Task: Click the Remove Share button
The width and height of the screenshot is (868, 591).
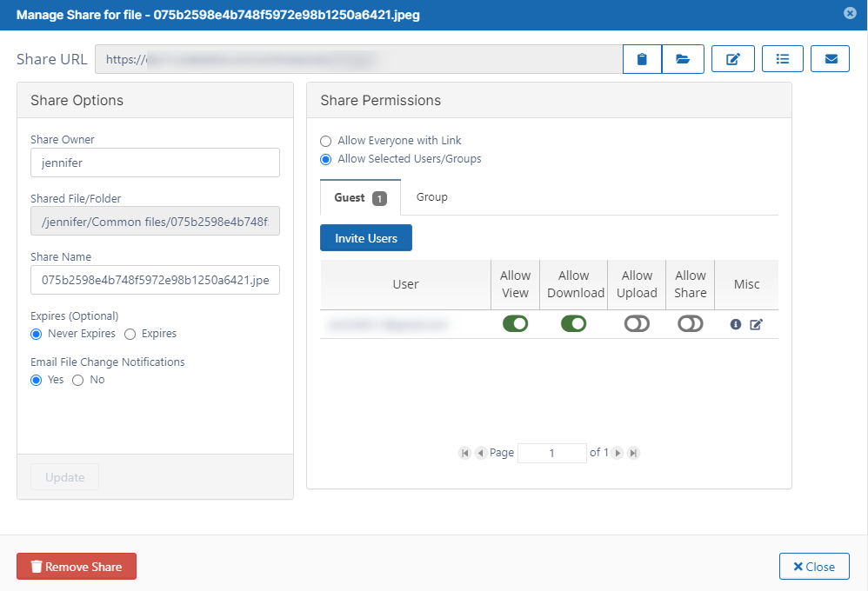Action: pos(77,567)
